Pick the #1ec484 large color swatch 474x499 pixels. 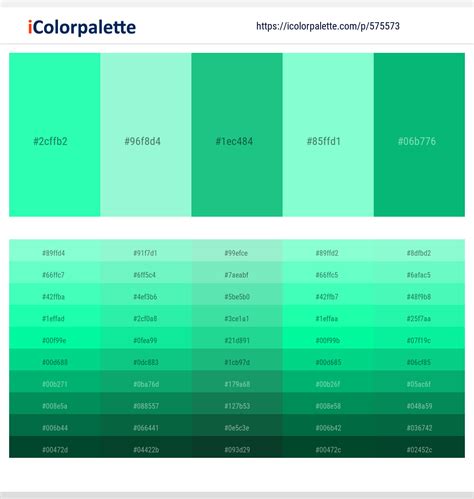coord(237,135)
